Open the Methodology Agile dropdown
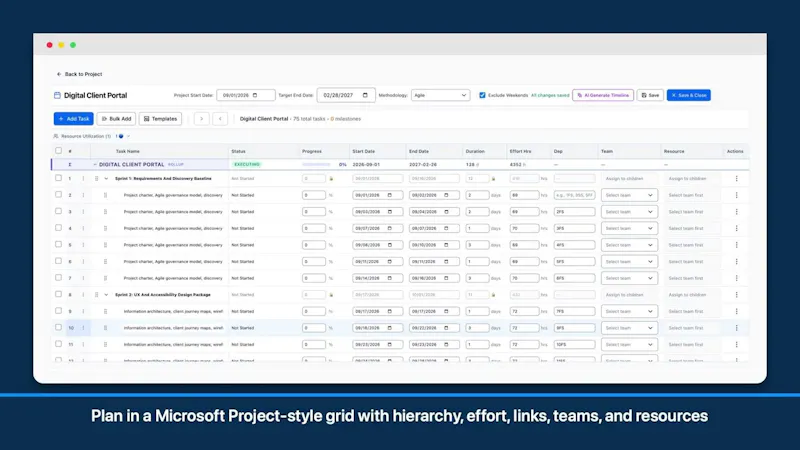The image size is (800, 450). coord(440,95)
